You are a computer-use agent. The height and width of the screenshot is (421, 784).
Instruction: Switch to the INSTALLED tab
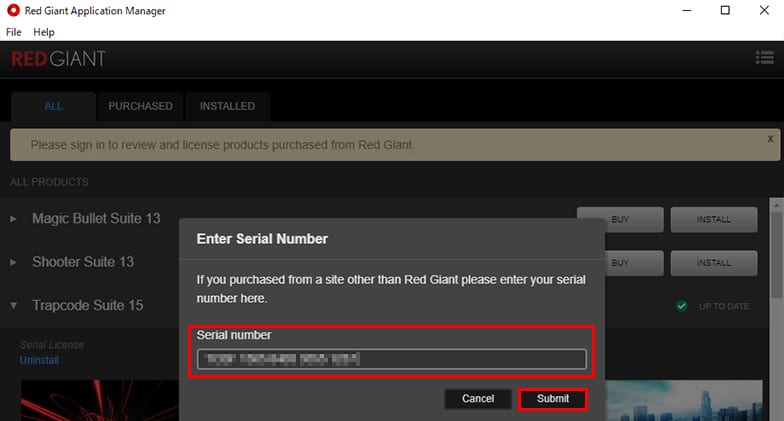[228, 106]
